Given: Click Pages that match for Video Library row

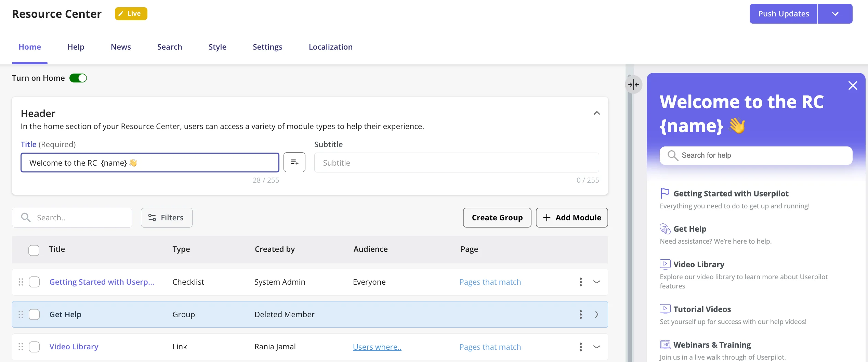Looking at the screenshot, I should 490,347.
